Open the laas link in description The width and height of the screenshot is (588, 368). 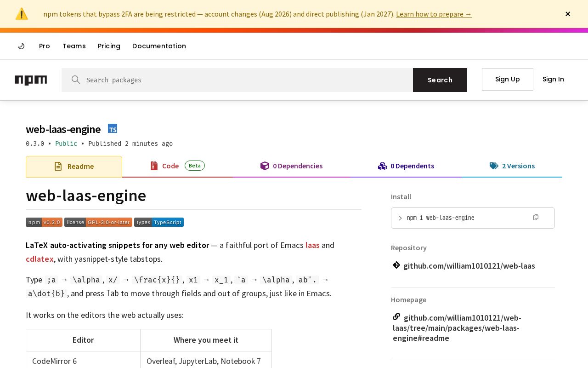point(312,245)
